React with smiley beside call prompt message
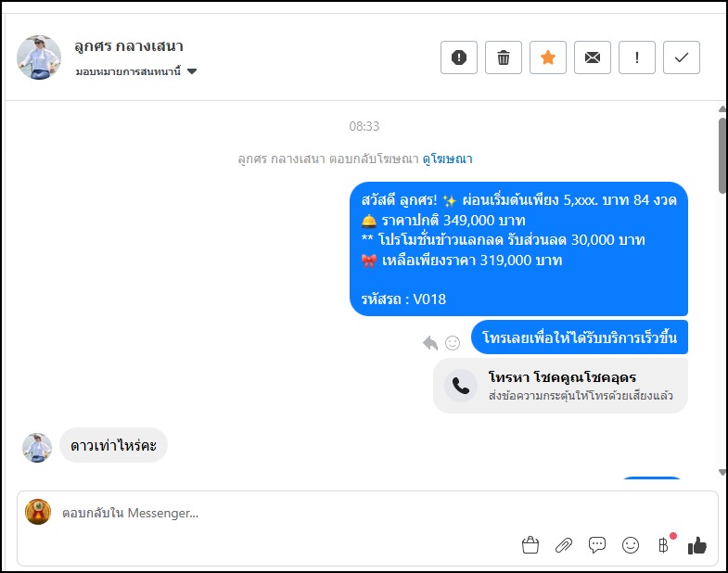The image size is (728, 573). (453, 343)
